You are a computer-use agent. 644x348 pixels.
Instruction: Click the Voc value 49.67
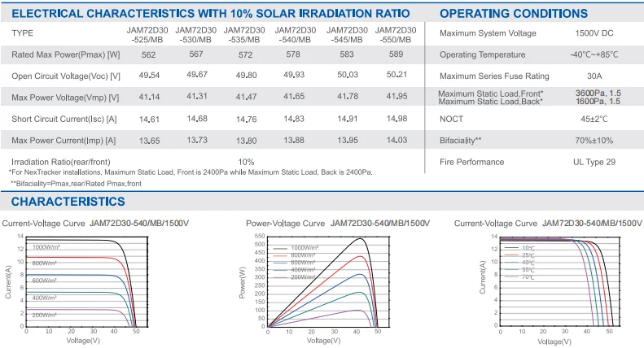[x=197, y=75]
